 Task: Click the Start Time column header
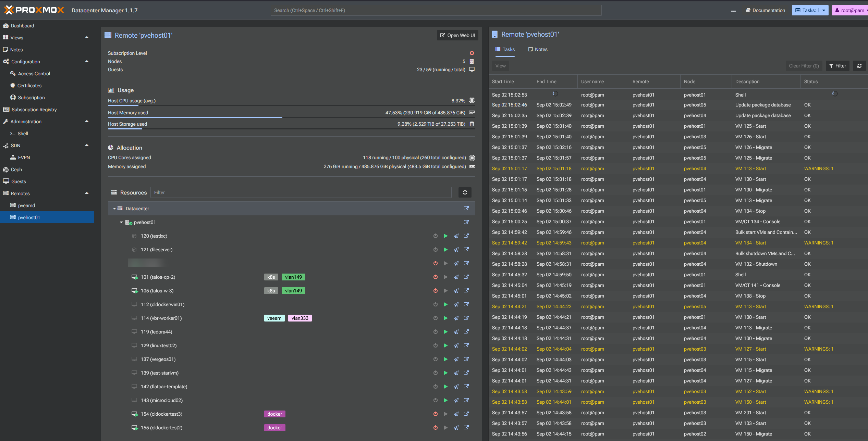pos(511,81)
